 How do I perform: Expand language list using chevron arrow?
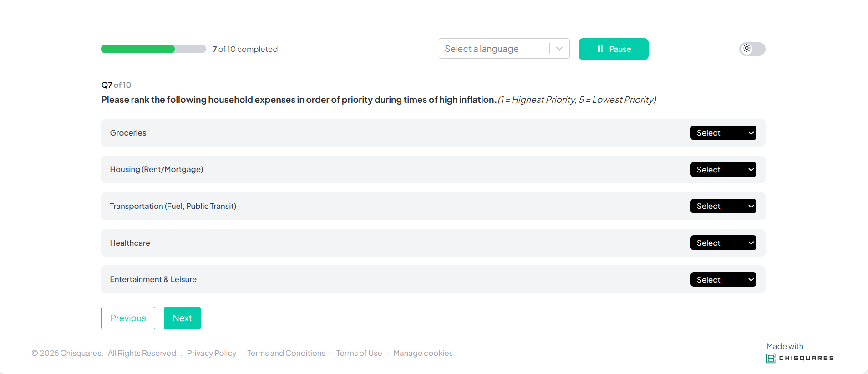tap(559, 49)
